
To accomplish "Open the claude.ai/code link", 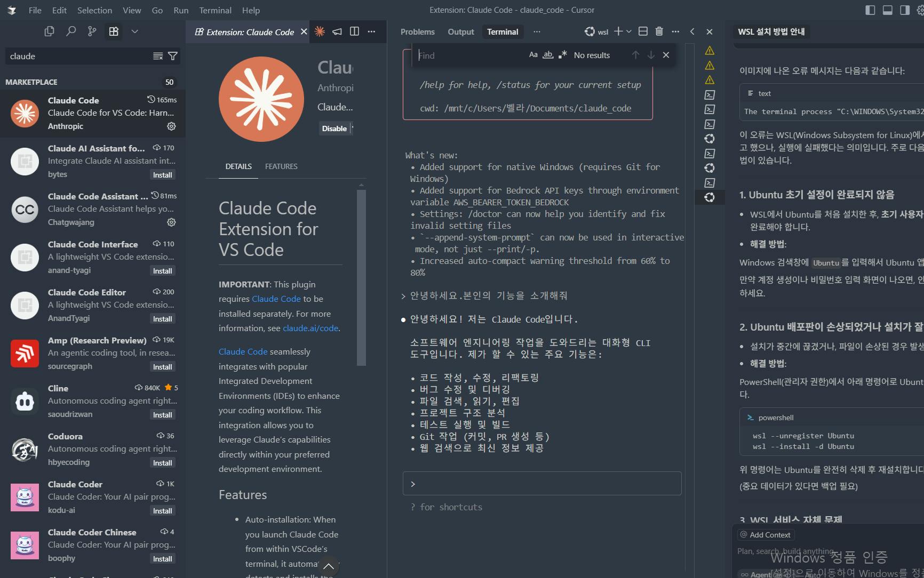I will point(310,328).
